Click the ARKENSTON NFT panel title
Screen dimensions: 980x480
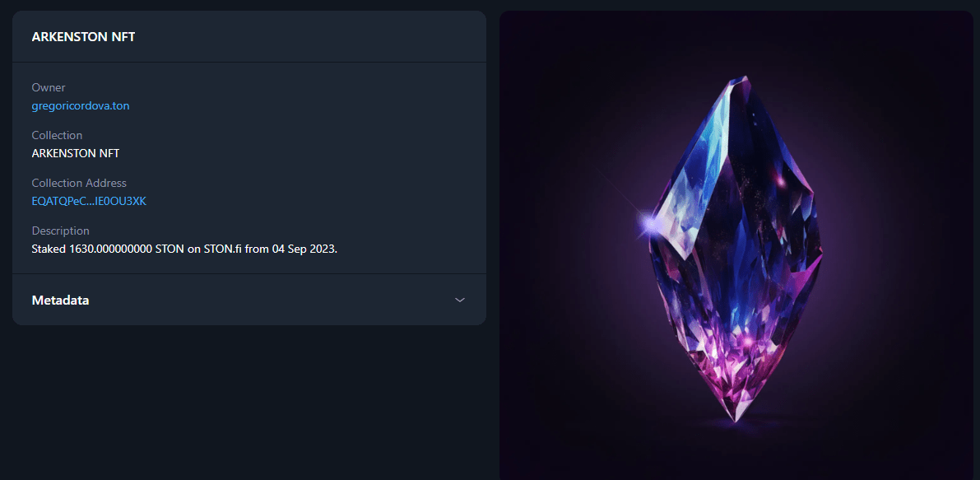pyautogui.click(x=83, y=37)
